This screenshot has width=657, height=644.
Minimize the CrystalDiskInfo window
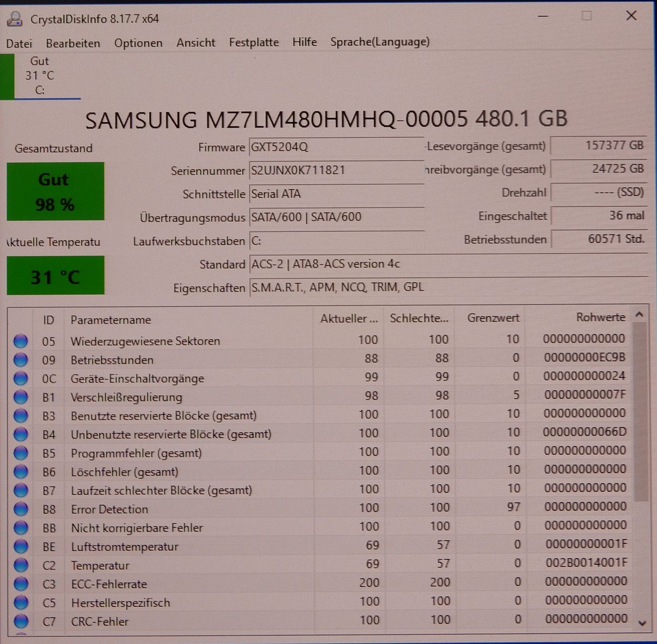point(542,16)
